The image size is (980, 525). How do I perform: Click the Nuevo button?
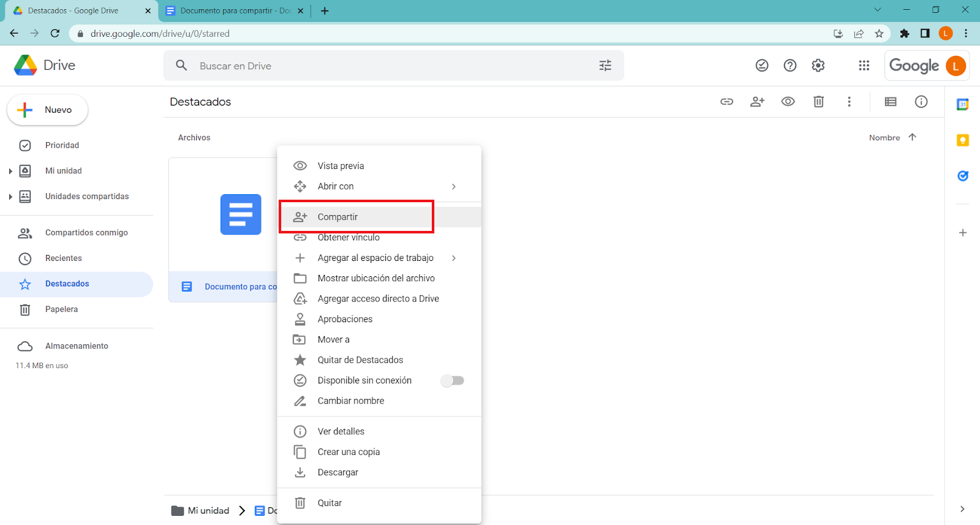[x=47, y=110]
